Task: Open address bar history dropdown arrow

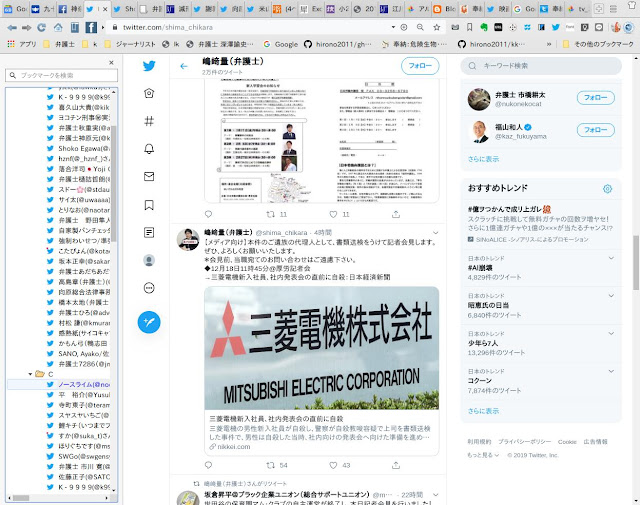Action: (x=393, y=27)
